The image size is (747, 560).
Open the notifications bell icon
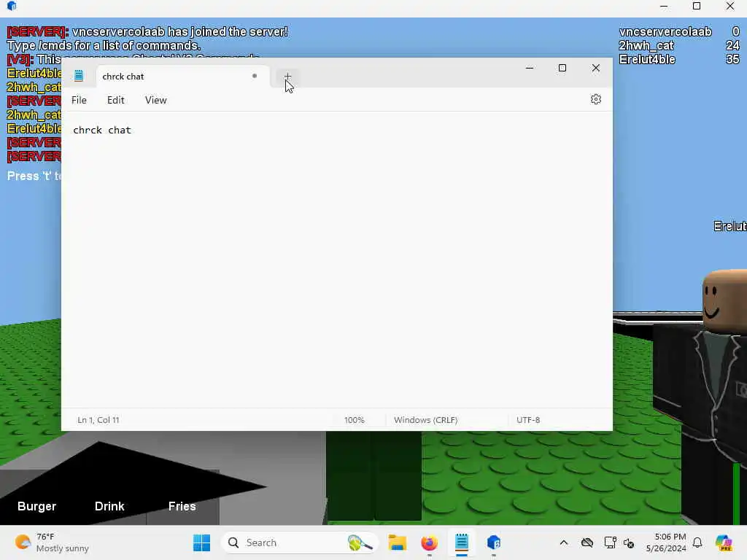pos(697,542)
